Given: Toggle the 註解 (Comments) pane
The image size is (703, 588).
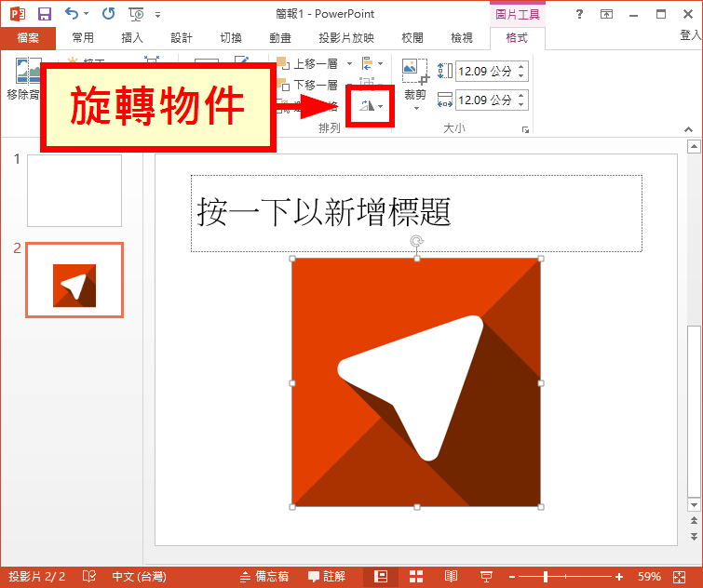Looking at the screenshot, I should (x=327, y=576).
